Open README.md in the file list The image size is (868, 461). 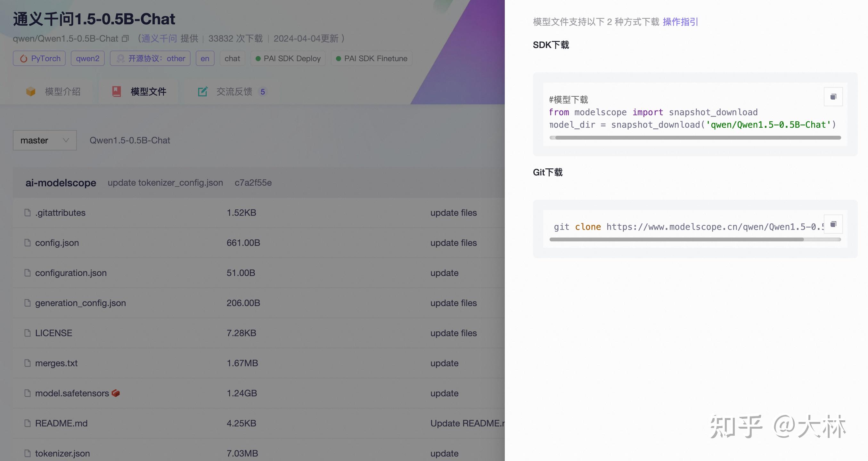pos(61,423)
